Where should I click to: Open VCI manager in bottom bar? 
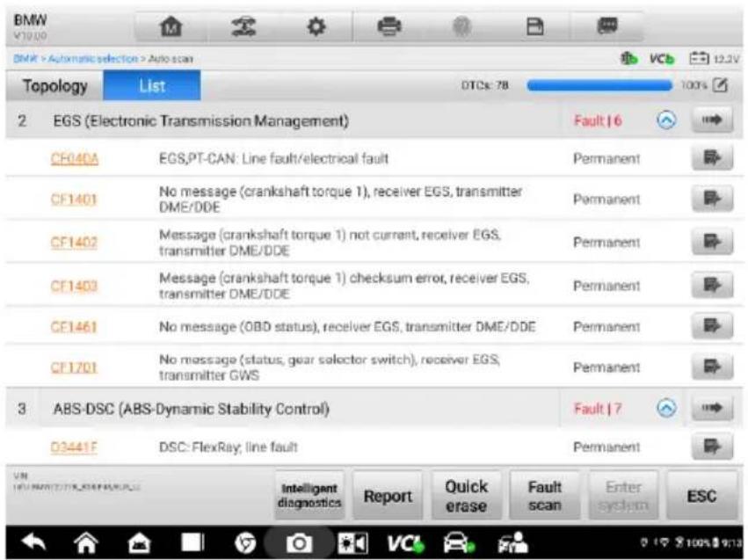click(405, 542)
